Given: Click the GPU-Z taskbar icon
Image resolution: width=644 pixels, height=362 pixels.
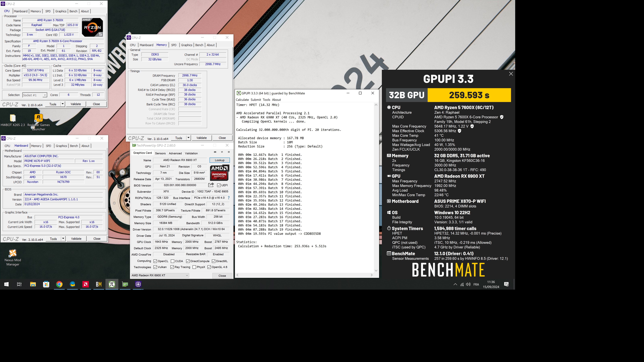Looking at the screenshot, I should tap(125, 284).
